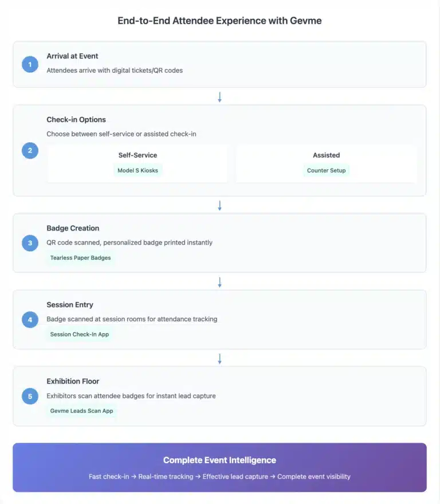Viewport: 440px width, 504px height.
Task: Select the Counter Setup tag
Action: [327, 170]
